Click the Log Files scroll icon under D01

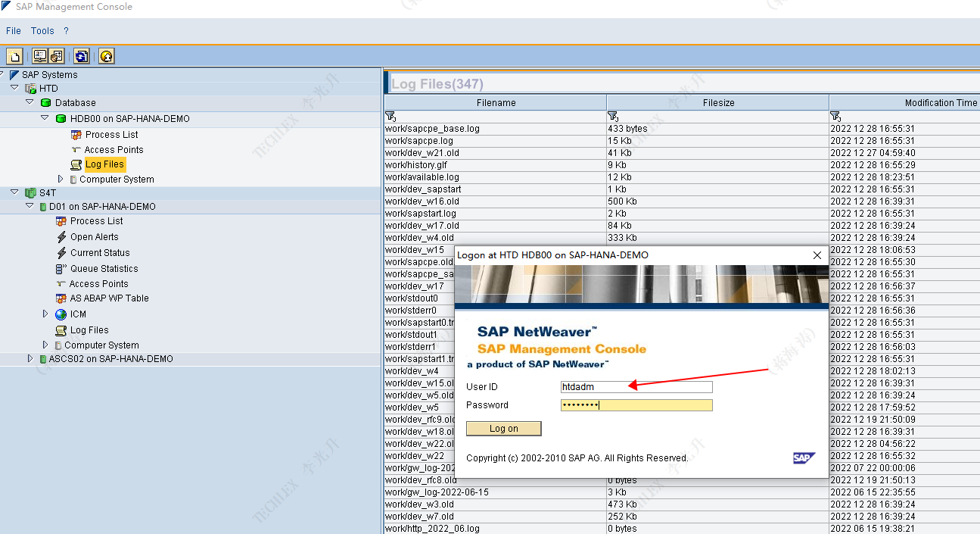(x=61, y=330)
